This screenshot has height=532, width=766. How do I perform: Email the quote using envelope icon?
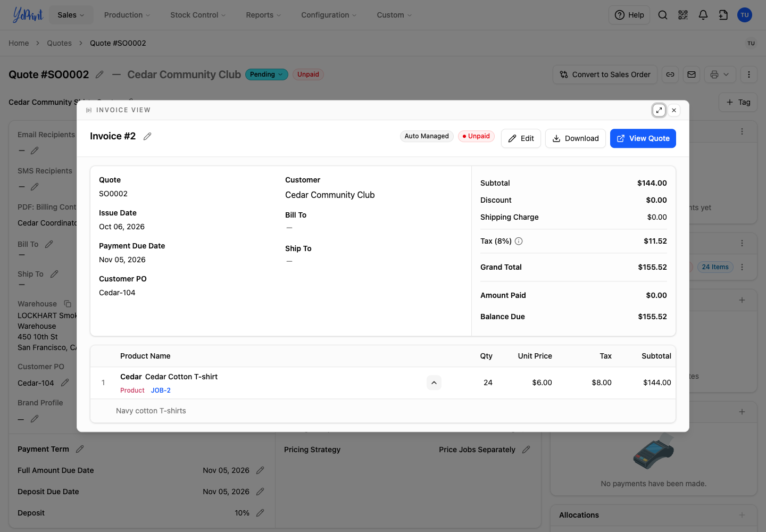coord(692,74)
